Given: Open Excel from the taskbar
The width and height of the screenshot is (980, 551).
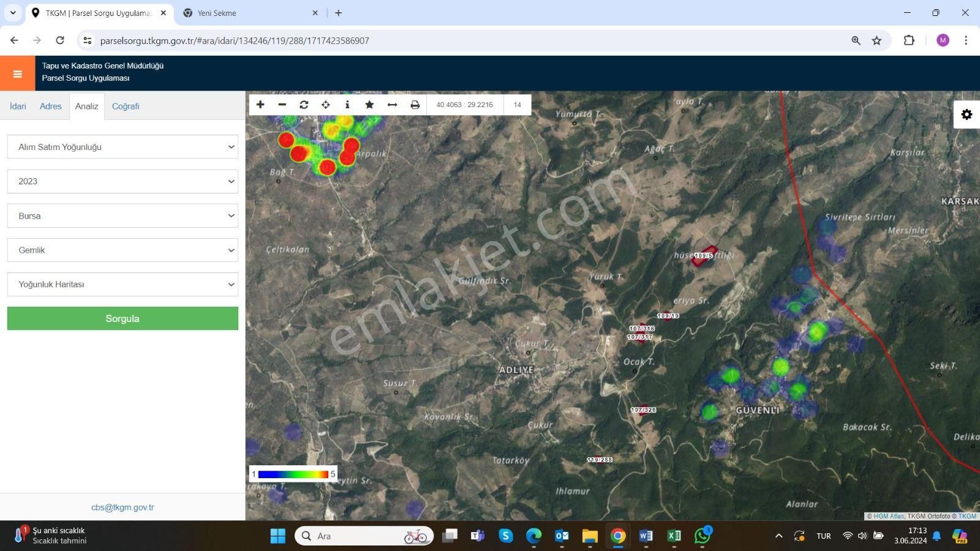Looking at the screenshot, I should (x=674, y=536).
